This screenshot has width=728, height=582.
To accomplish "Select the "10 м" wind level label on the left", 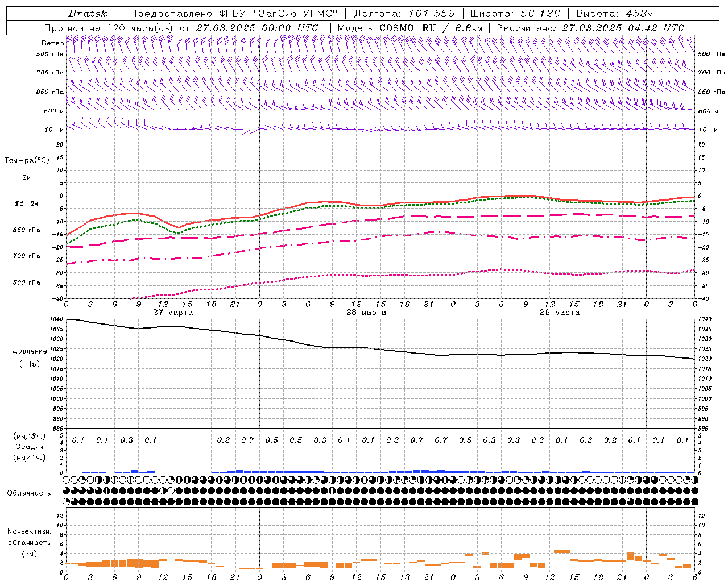I will click(x=55, y=130).
